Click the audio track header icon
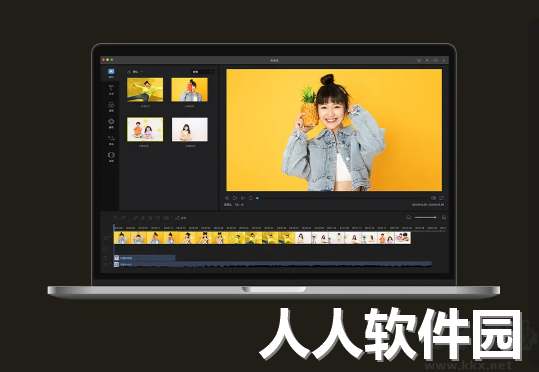Viewport: 539px width, 372px height. 106,264
